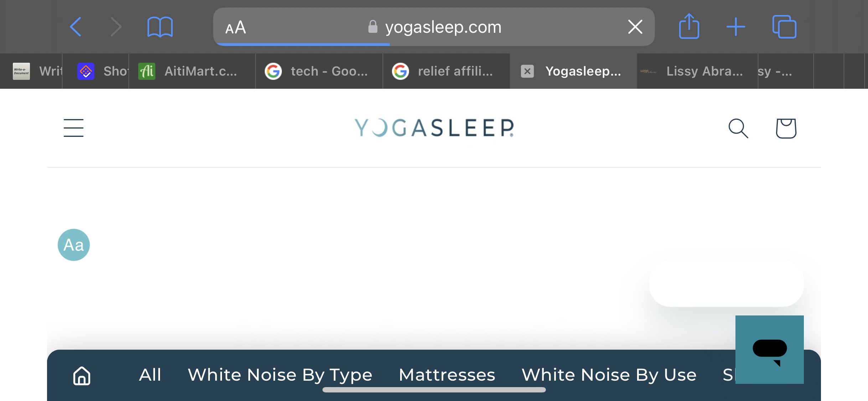
Task: Go back with Safari's back arrow
Action: (x=76, y=27)
